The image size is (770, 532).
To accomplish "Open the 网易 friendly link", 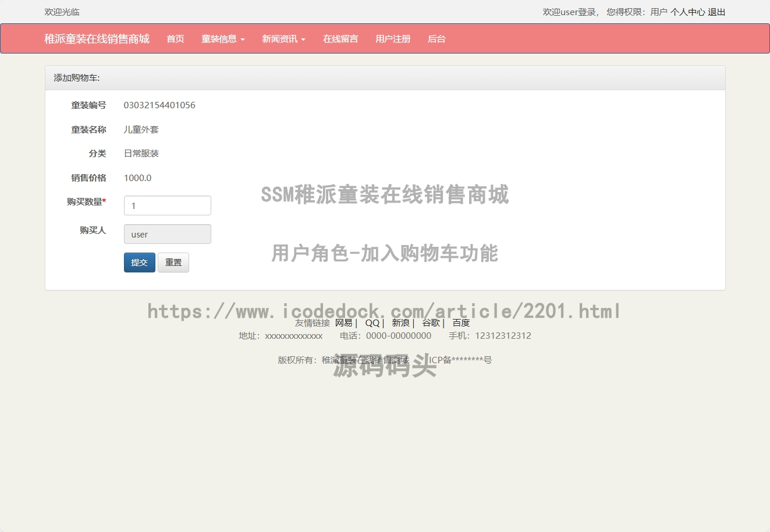I will pos(343,322).
